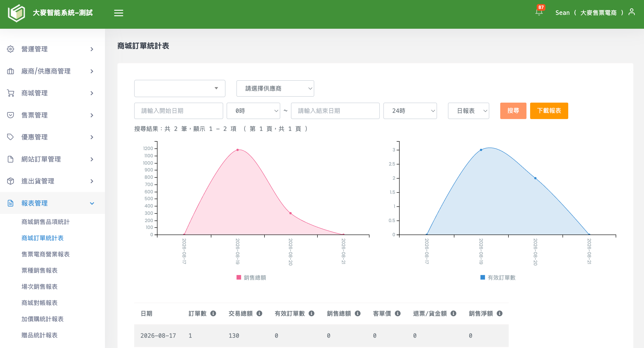
Task: Open 商城銷售品項統計 report
Action: (45, 222)
